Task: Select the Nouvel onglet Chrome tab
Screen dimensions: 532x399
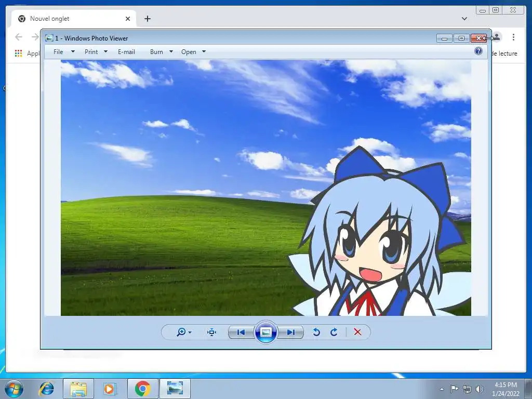Action: tap(74, 19)
